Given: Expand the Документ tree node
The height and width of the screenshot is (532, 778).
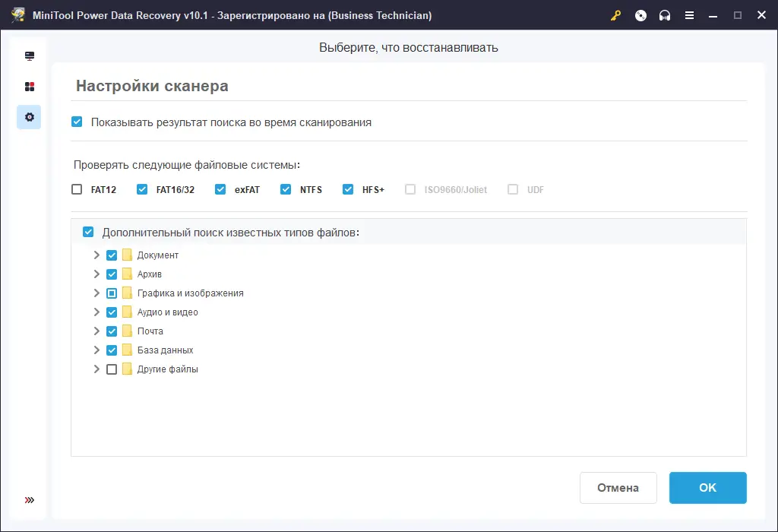Looking at the screenshot, I should pos(96,255).
